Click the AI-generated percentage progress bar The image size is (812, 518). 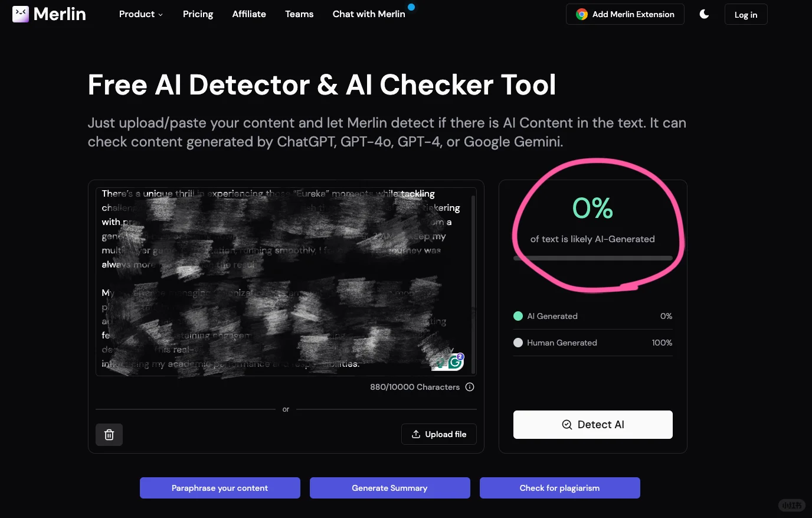[593, 258]
